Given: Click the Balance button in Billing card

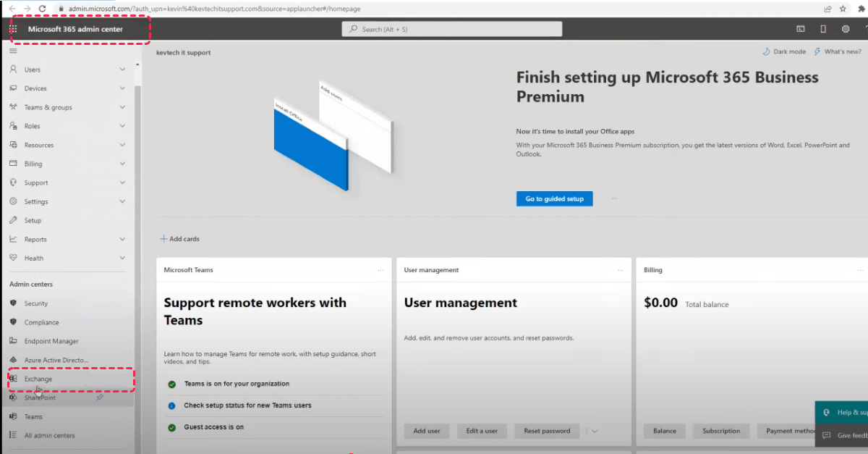Looking at the screenshot, I should tap(665, 431).
